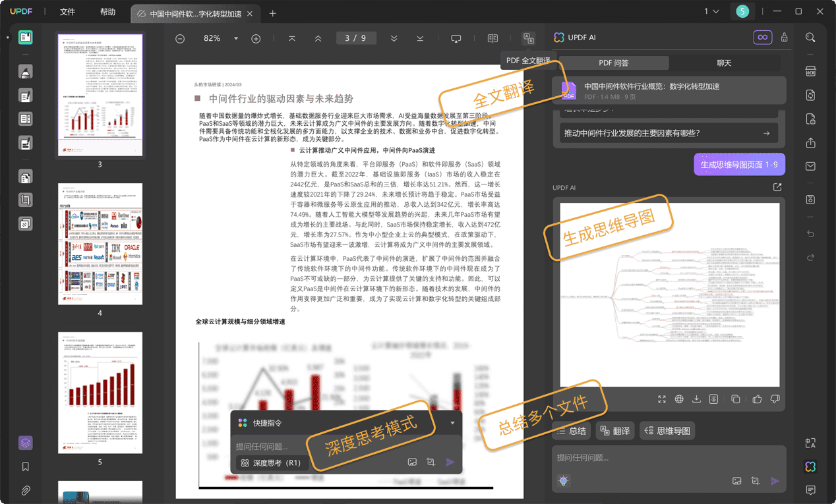This screenshot has height=504, width=836.
Task: Zoom out with the minus icon
Action: pos(180,39)
